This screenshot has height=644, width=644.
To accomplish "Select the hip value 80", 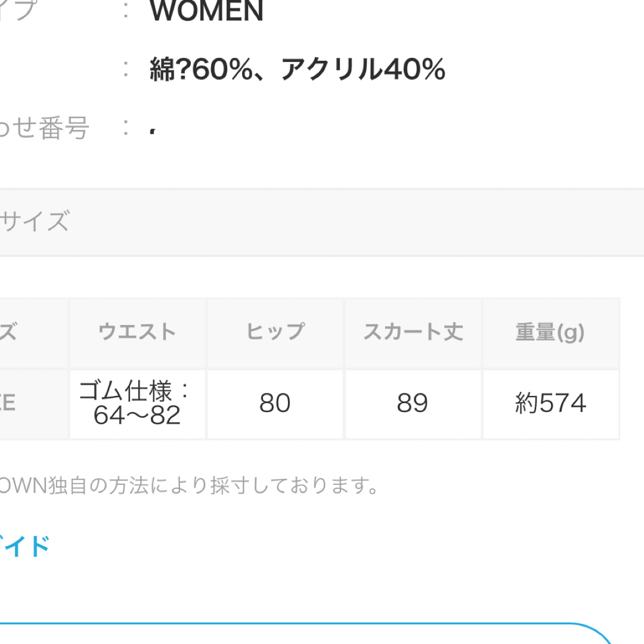I will click(x=275, y=404).
